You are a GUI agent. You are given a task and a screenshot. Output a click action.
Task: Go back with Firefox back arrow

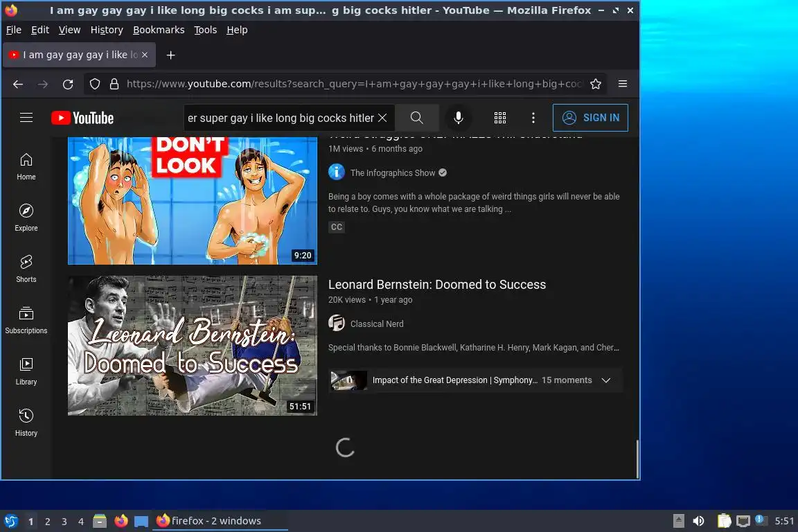[x=18, y=84]
